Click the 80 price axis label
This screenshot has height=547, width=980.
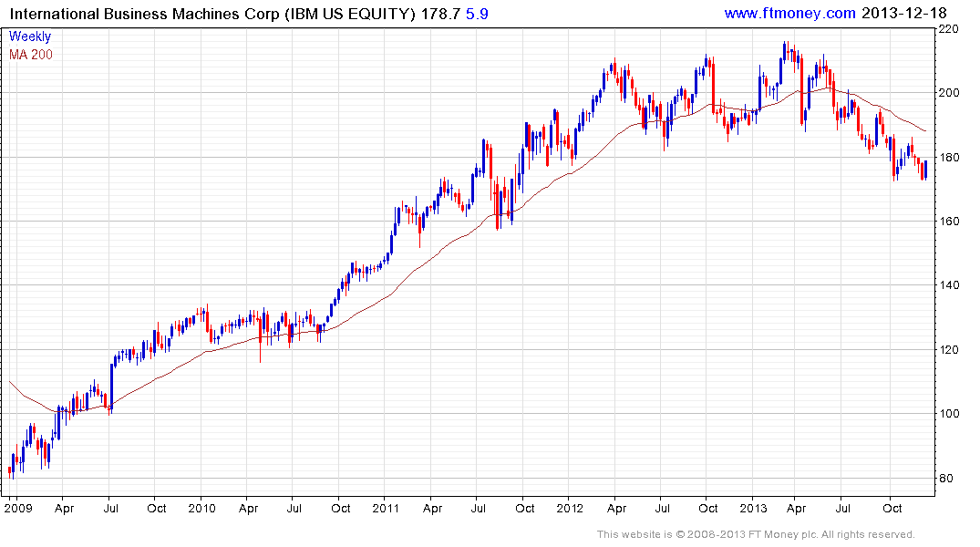(x=946, y=479)
